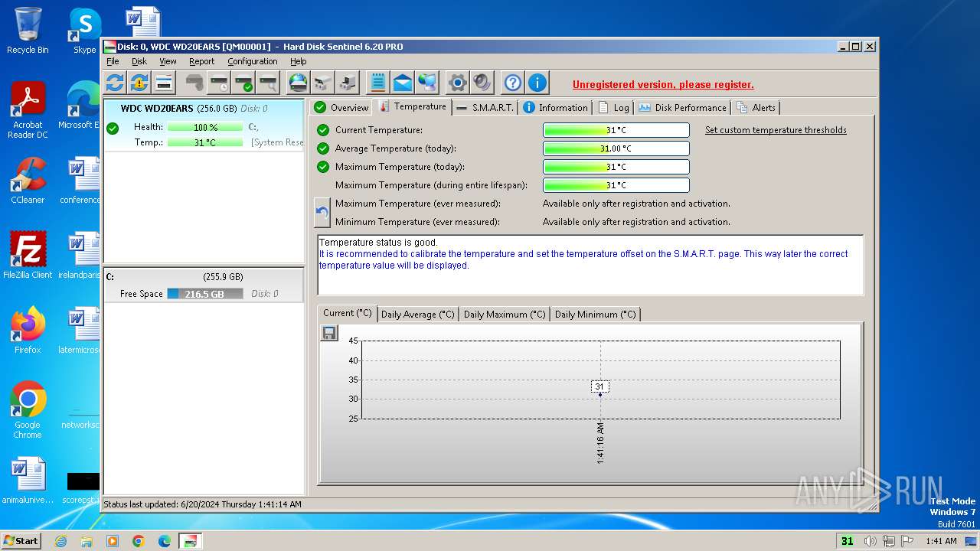Open FileZilla Client desktop shortcut

[28, 256]
